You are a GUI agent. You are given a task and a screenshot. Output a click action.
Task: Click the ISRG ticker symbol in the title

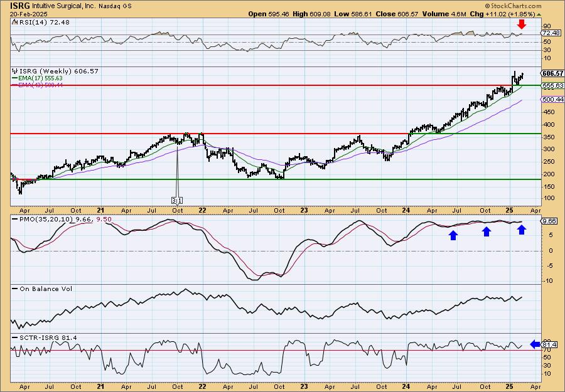(x=20, y=6)
